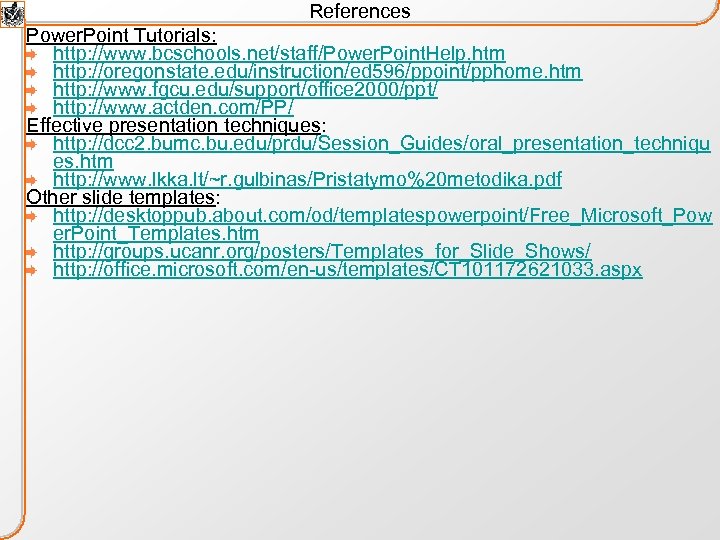Click the wrapped link text es.htm
Image resolution: width=720 pixels, height=540 pixels.
pyautogui.click(x=83, y=162)
